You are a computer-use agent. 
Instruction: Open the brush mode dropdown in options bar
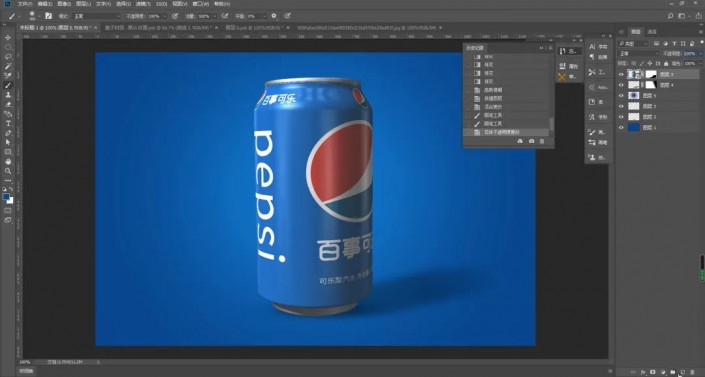click(97, 16)
